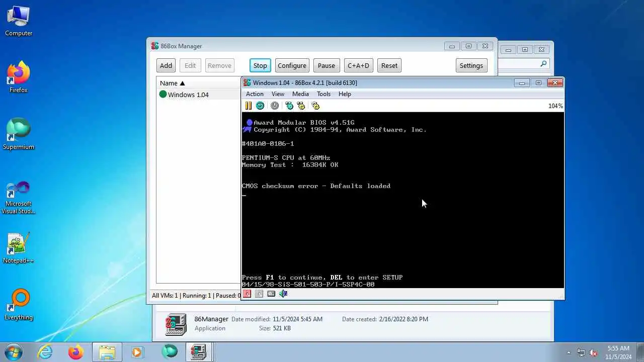Viewport: 644px width, 362px height.
Task: Click the hard reset icon in 86Box toolbar
Action: pos(260,106)
